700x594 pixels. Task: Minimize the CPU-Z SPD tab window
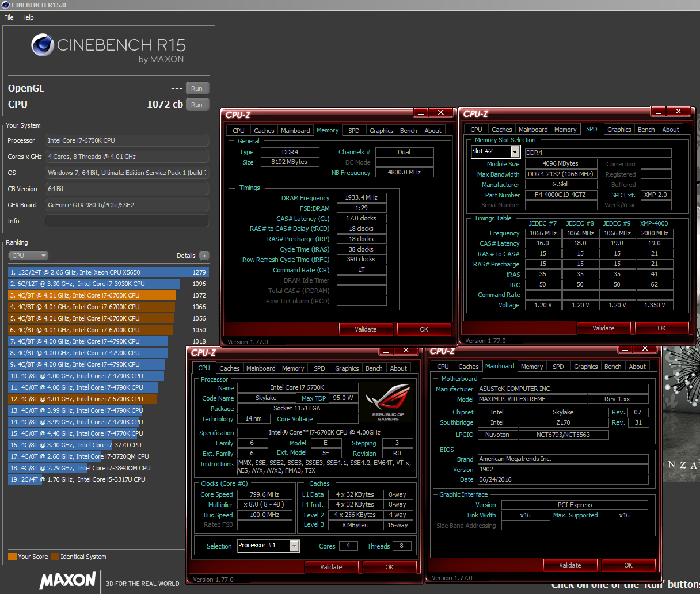658,112
